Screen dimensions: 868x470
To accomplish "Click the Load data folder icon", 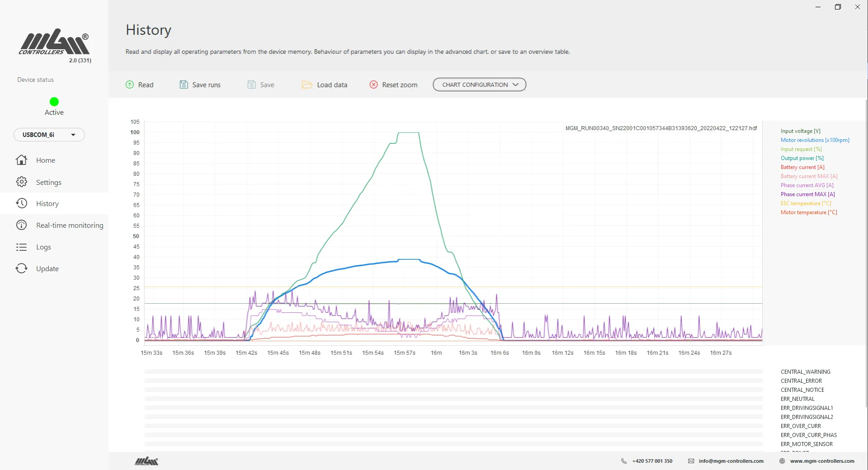I will [x=307, y=85].
